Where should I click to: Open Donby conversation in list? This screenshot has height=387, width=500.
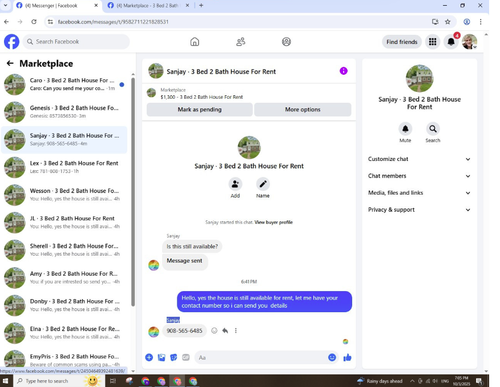tap(64, 305)
